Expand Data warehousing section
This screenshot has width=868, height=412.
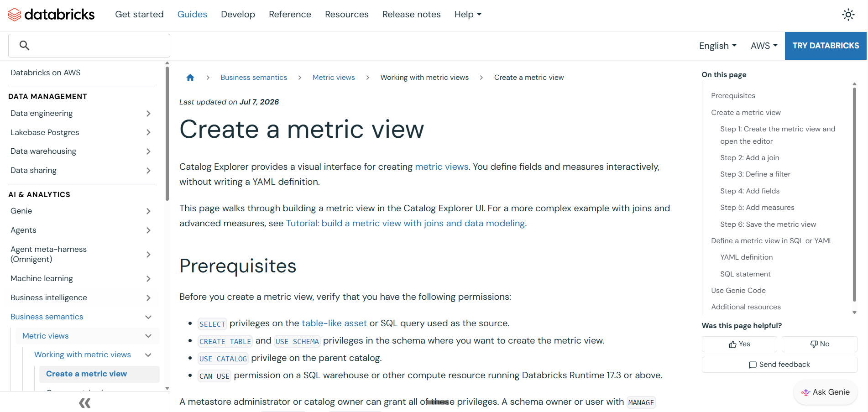point(148,151)
